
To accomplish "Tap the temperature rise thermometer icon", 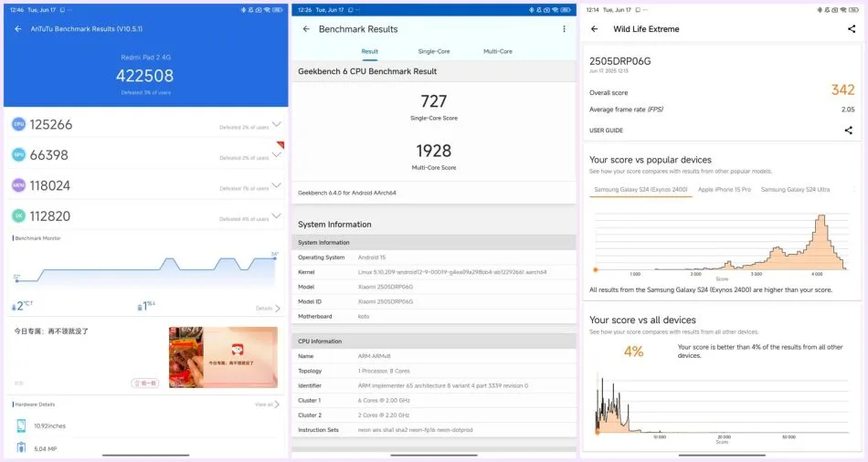I will [x=14, y=307].
